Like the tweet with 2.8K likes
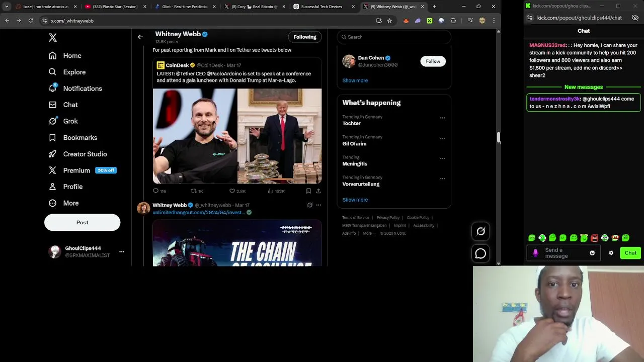 [237, 191]
